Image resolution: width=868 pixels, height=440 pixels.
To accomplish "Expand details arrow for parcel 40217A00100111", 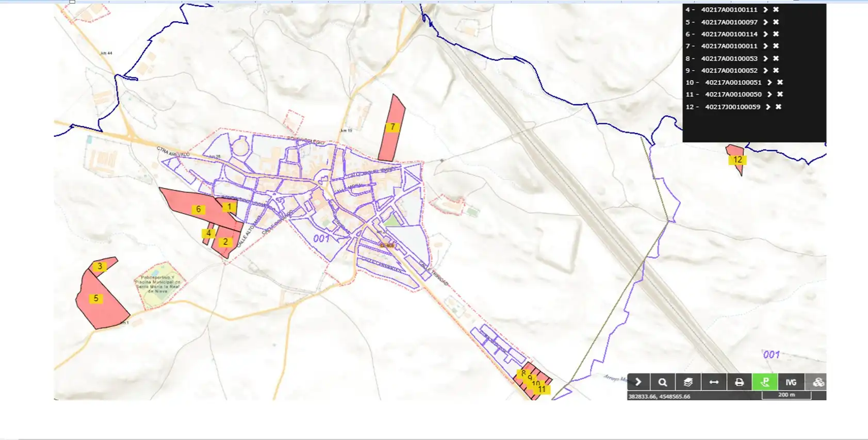I will click(x=765, y=10).
